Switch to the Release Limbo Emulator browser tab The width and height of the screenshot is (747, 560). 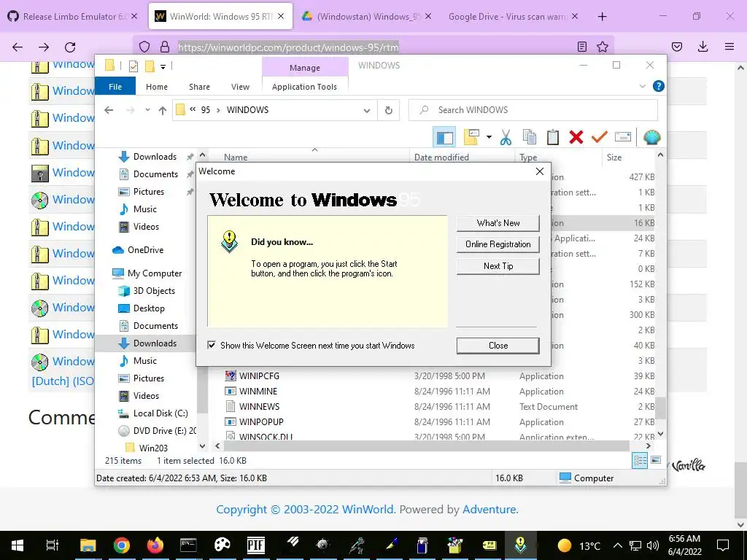73,16
